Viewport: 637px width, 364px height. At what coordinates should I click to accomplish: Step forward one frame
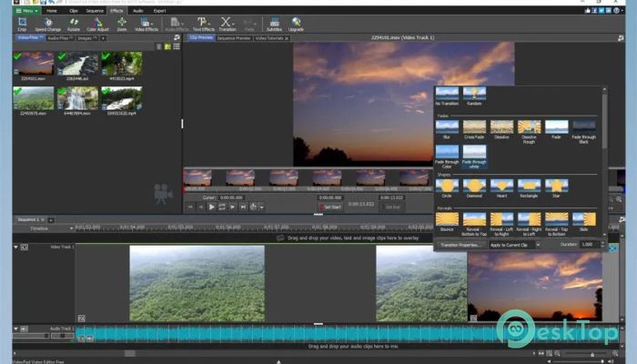click(x=232, y=207)
